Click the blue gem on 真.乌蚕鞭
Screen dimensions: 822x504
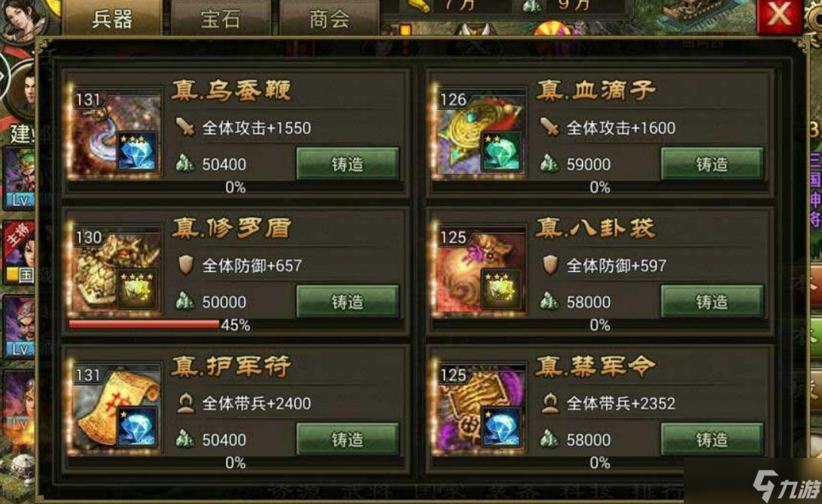138,151
